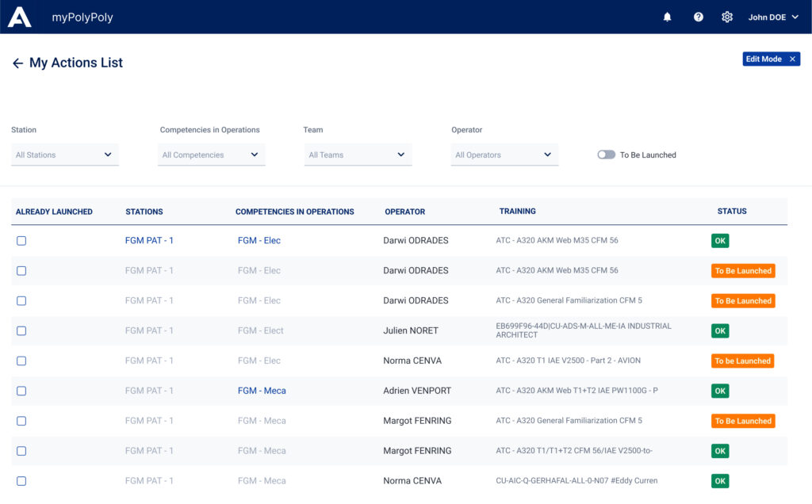This screenshot has height=504, width=812.
Task: Click the first To Be Launched status badge
Action: (743, 271)
